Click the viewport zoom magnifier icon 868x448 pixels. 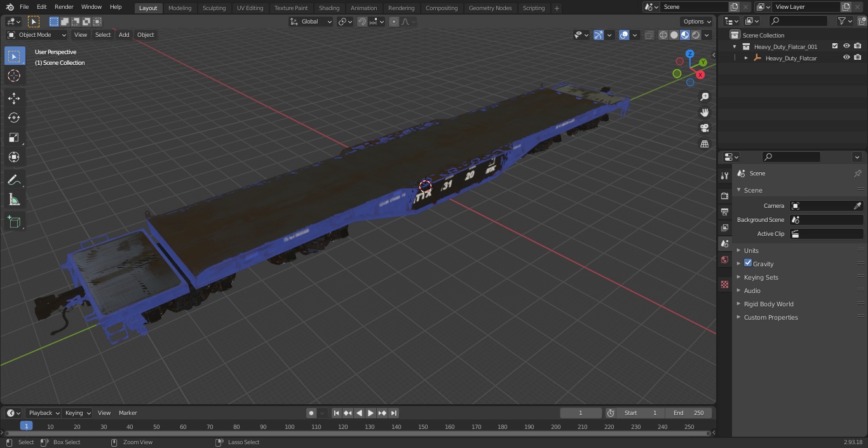[705, 97]
